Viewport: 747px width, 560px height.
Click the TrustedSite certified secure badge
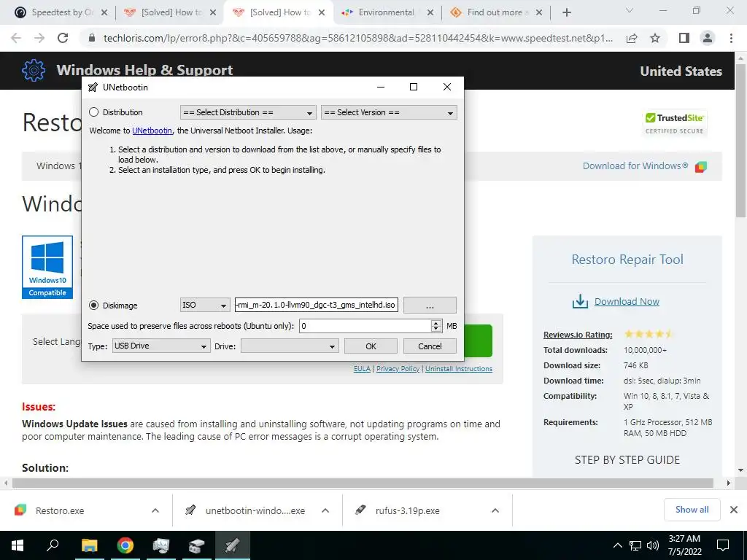click(x=674, y=123)
